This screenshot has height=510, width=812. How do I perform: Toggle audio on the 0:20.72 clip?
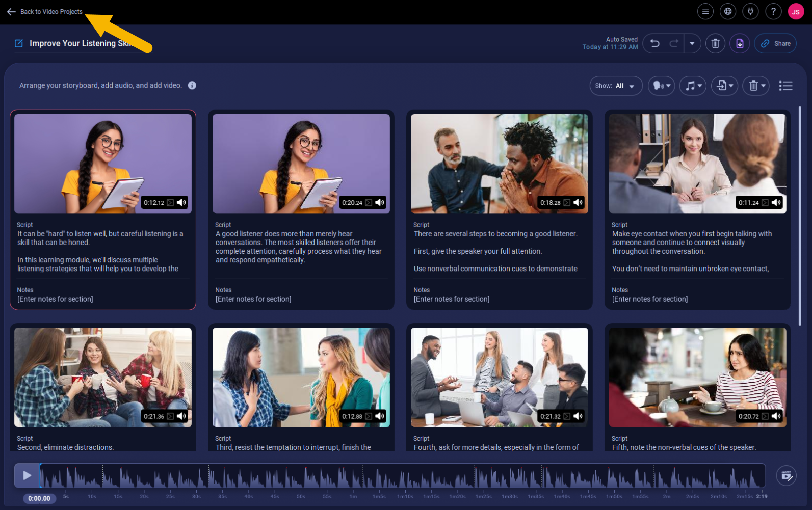point(776,416)
